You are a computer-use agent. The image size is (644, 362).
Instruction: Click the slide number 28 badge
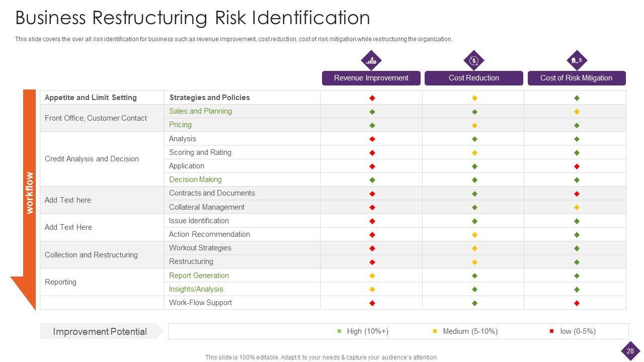coord(630,351)
